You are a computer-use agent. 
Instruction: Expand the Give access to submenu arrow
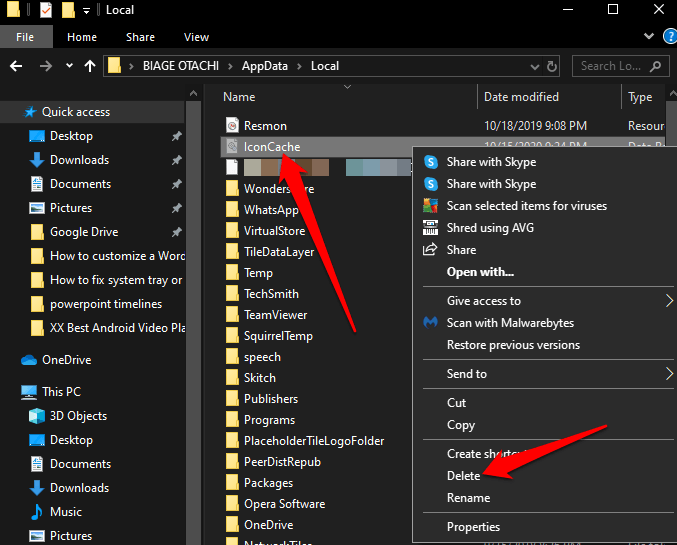click(668, 301)
